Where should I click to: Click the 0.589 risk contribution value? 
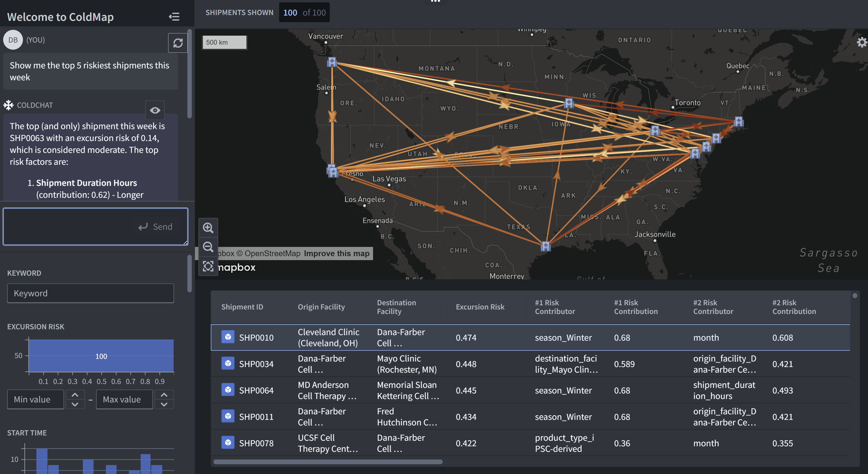click(x=624, y=364)
